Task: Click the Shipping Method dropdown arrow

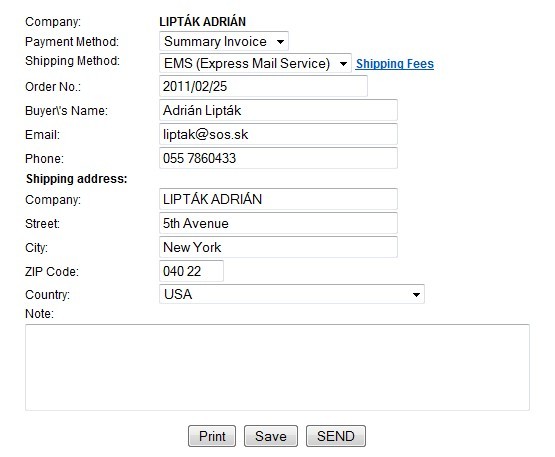Action: [343, 64]
